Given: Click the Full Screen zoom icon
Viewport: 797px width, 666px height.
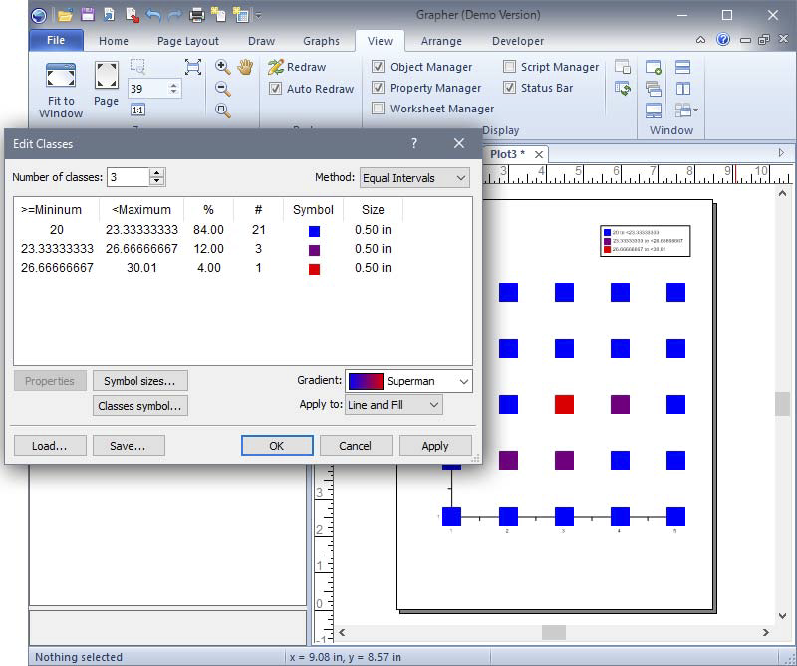Looking at the screenshot, I should point(193,67).
